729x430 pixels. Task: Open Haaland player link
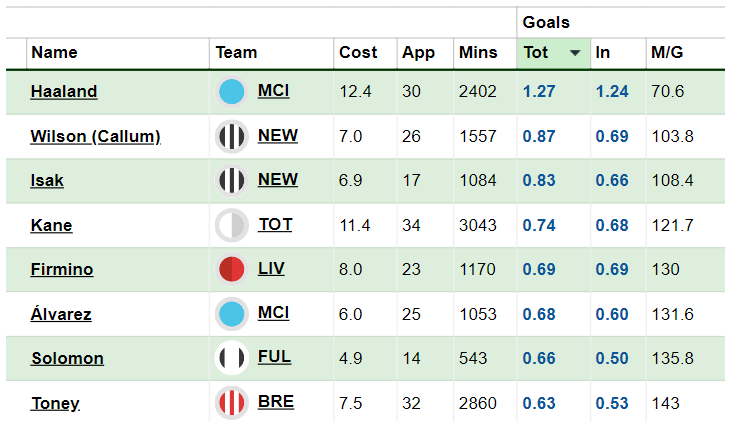point(64,92)
